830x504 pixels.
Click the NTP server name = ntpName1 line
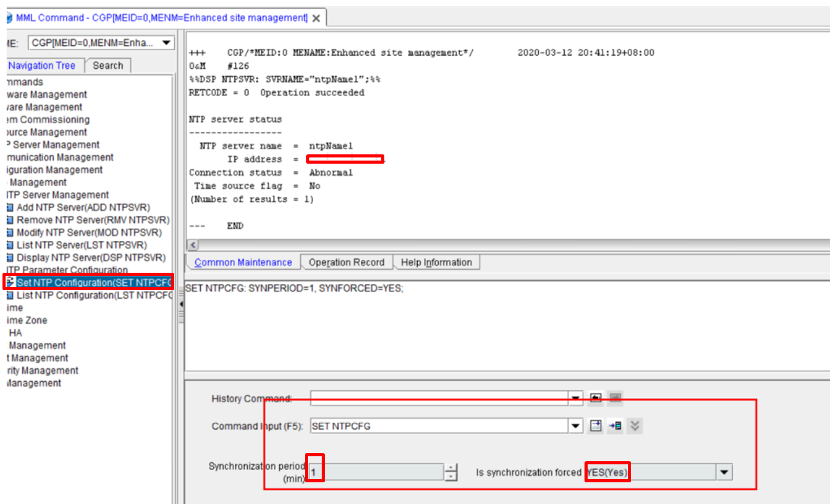click(276, 146)
